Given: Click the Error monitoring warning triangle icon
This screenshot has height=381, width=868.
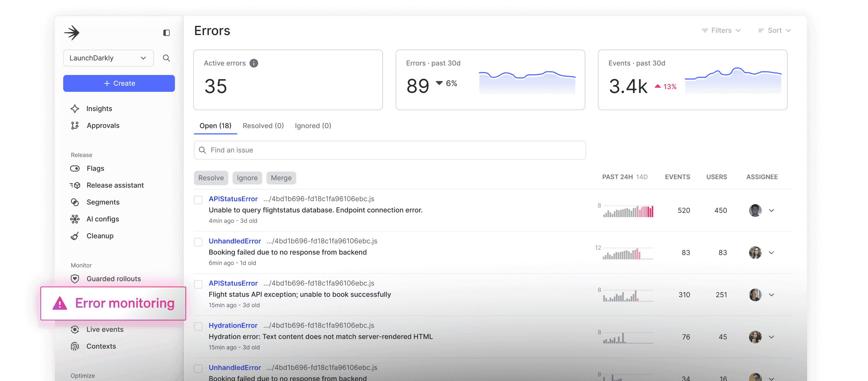Looking at the screenshot, I should [60, 303].
